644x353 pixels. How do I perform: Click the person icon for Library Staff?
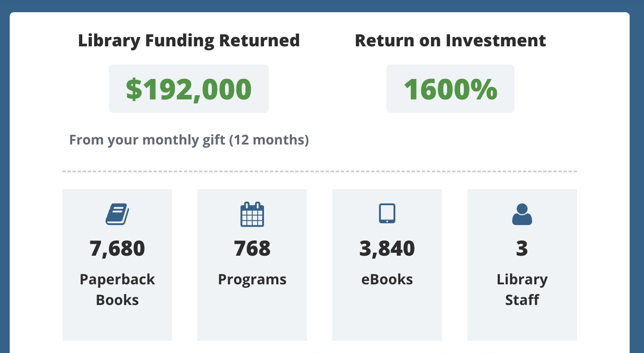tap(522, 214)
